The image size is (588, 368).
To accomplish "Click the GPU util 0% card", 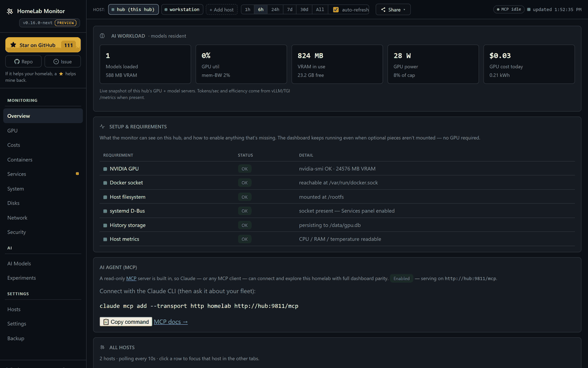I will [x=241, y=64].
